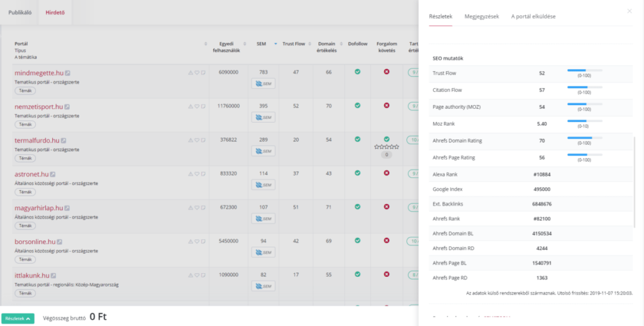The height and width of the screenshot is (326, 644).
Task: Click Témák button under astronet.hu
Action: coord(25,192)
